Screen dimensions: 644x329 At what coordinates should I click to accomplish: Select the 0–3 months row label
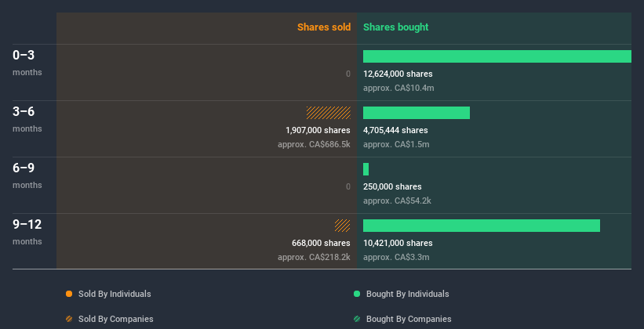24,56
